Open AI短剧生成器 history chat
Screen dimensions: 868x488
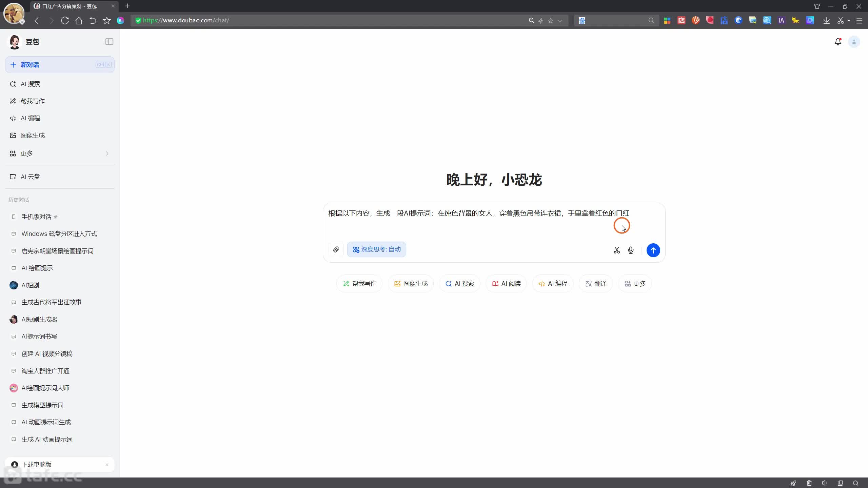pos(60,320)
